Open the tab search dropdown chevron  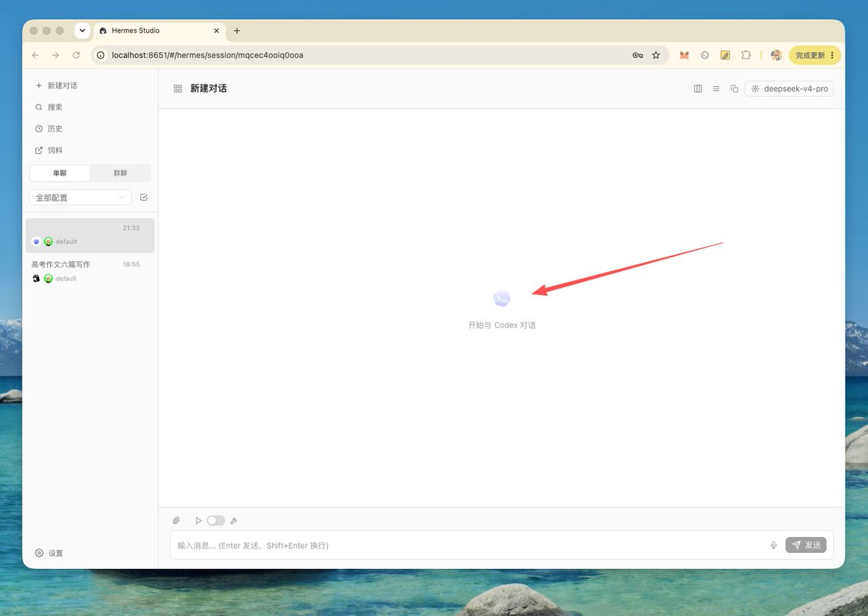tap(82, 30)
